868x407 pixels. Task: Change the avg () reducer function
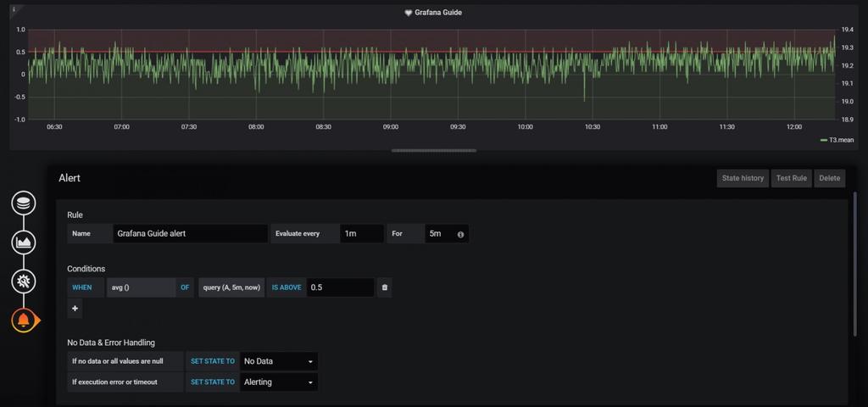142,288
